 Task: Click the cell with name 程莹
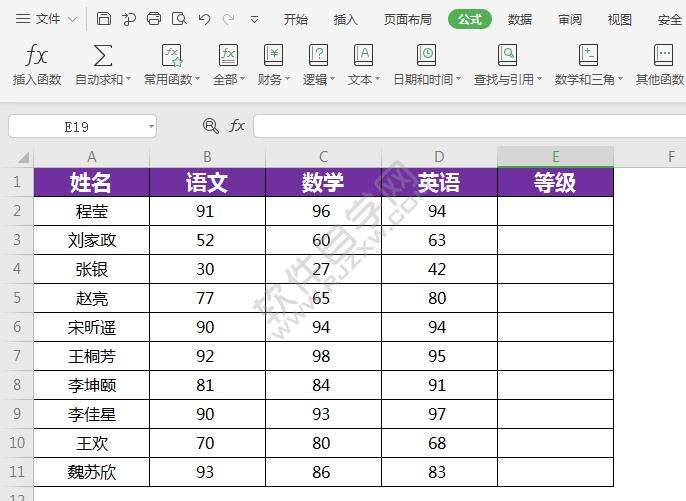[91, 211]
